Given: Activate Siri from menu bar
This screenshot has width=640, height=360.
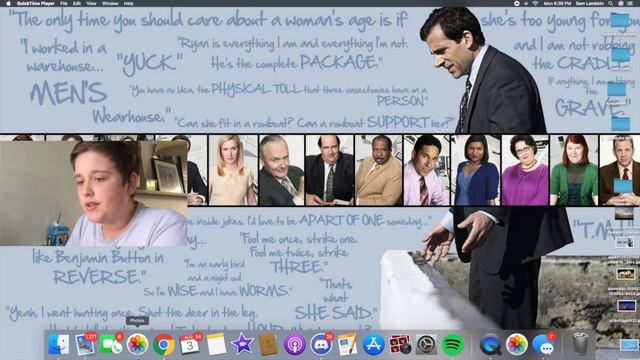Looking at the screenshot, I should (x=620, y=3).
